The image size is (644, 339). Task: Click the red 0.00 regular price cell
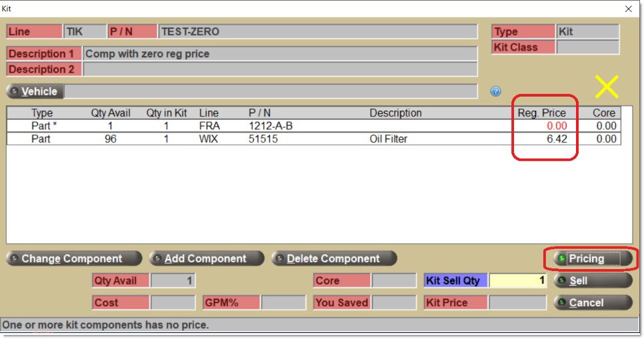[556, 126]
